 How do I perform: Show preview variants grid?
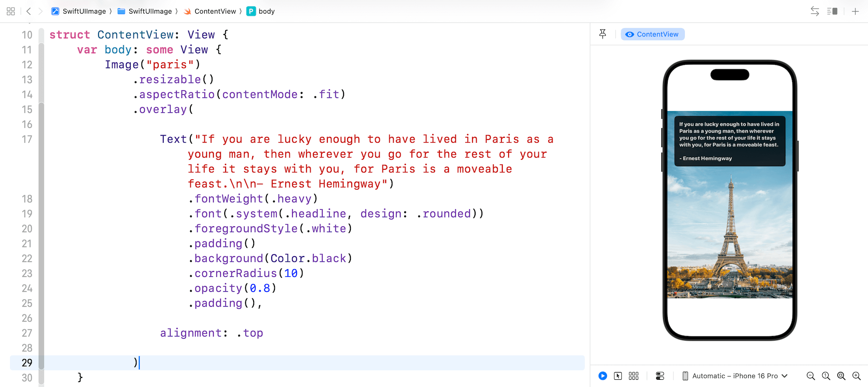(634, 376)
